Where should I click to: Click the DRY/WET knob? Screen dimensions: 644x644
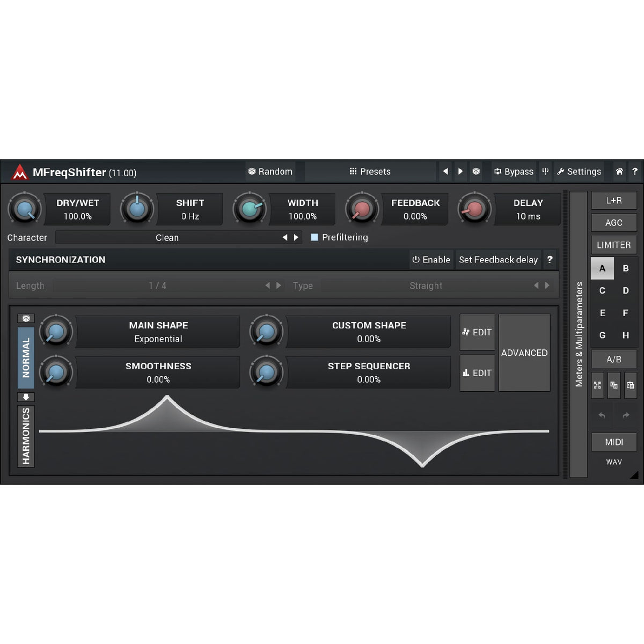click(x=25, y=209)
